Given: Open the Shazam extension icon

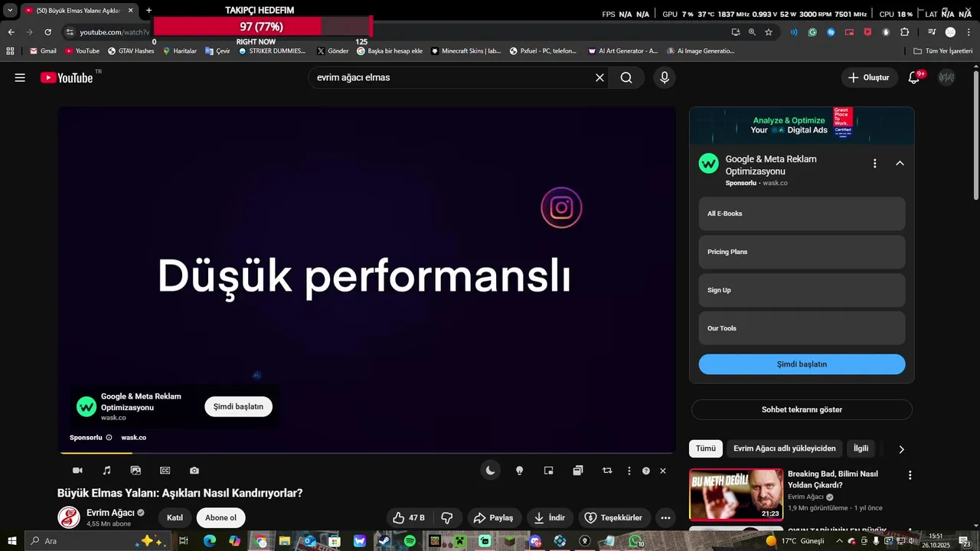Looking at the screenshot, I should click(831, 32).
